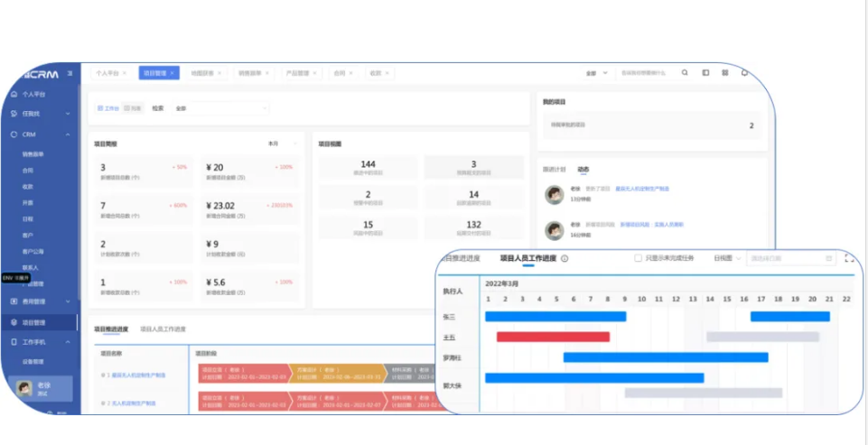The width and height of the screenshot is (868, 445).
Task: Expand the 任我找 sidebar menu chevron
Action: pos(68,114)
